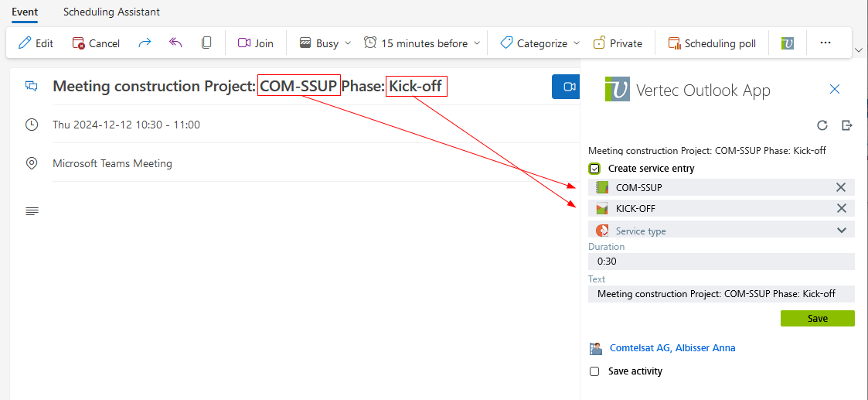Expand the Service type dropdown

coord(842,231)
